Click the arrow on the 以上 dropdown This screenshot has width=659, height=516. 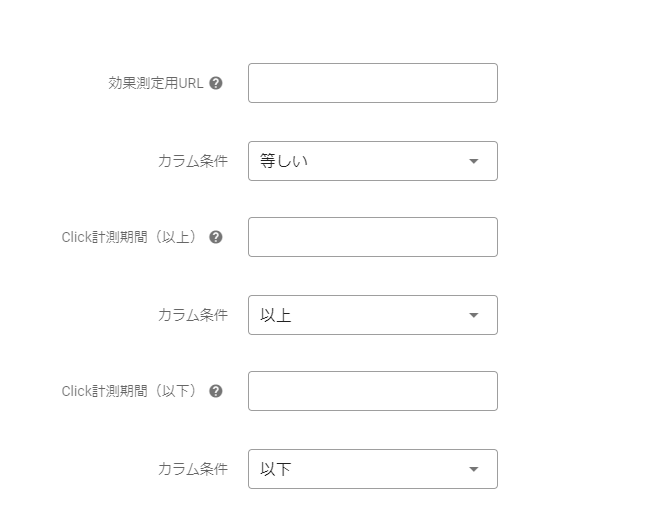474,315
